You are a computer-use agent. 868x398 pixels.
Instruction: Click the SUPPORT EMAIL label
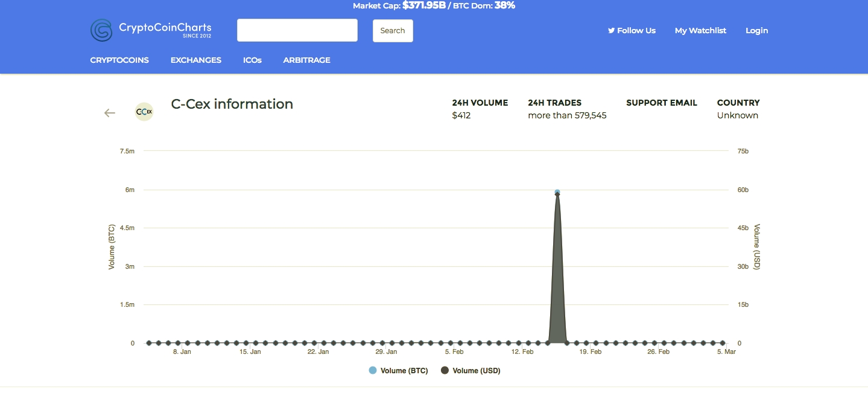point(662,103)
